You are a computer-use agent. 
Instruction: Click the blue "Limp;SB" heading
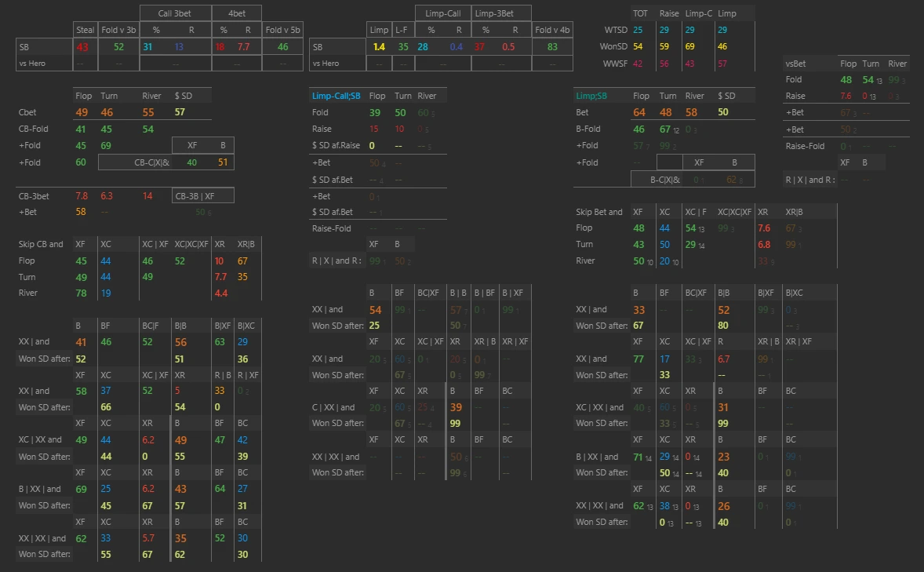point(591,96)
